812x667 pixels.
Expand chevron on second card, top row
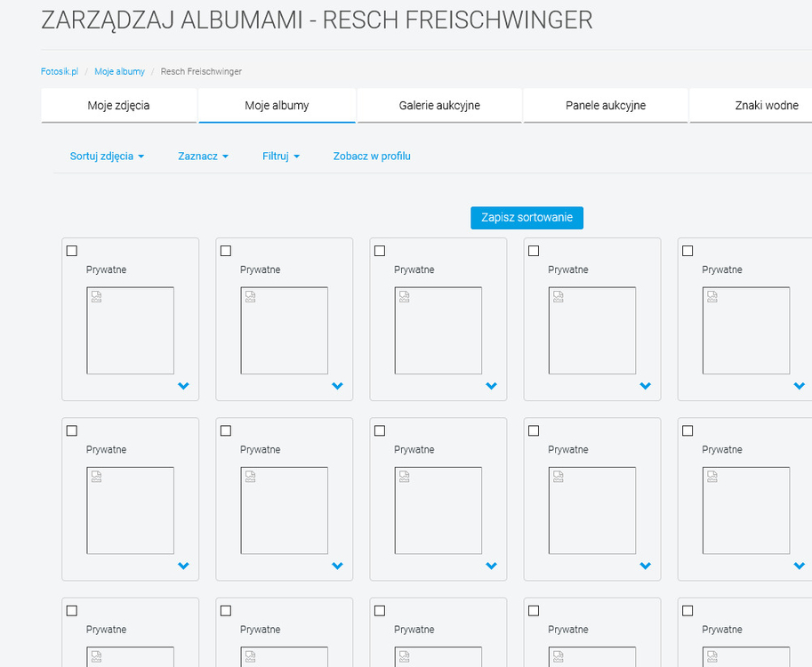click(337, 386)
